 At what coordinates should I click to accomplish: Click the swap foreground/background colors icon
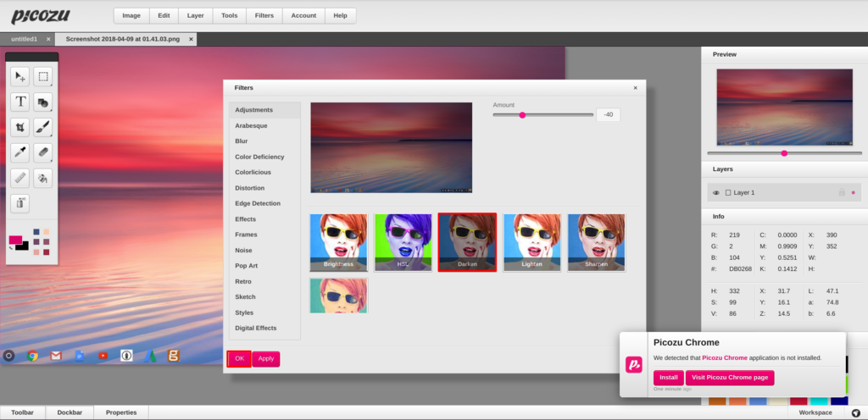[x=11, y=248]
